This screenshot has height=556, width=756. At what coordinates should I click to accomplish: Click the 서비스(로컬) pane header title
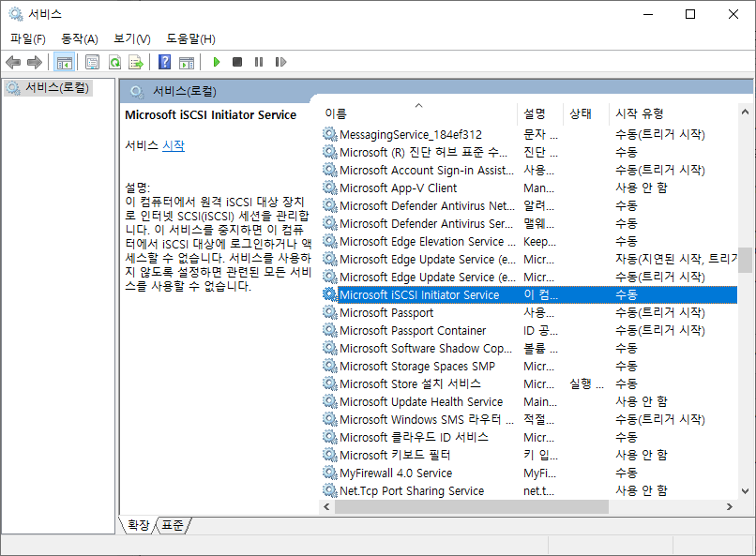click(x=184, y=91)
